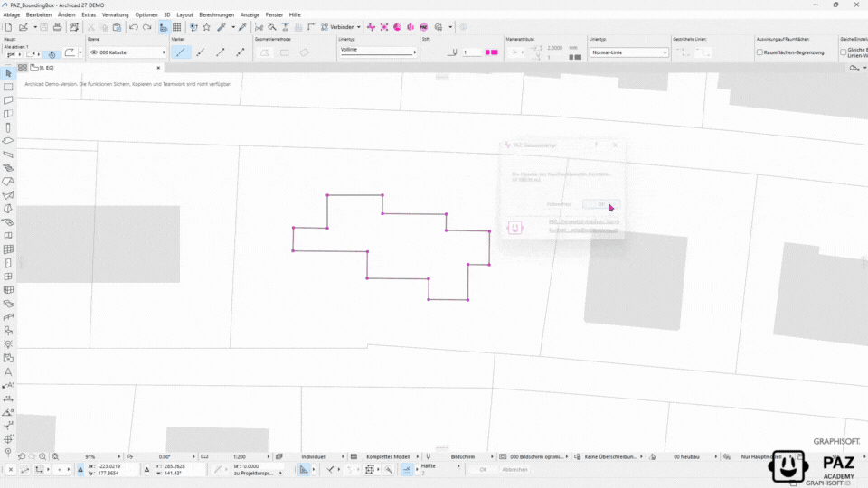
Task: Select the Object chair tool in toolbox
Action: tap(8, 331)
